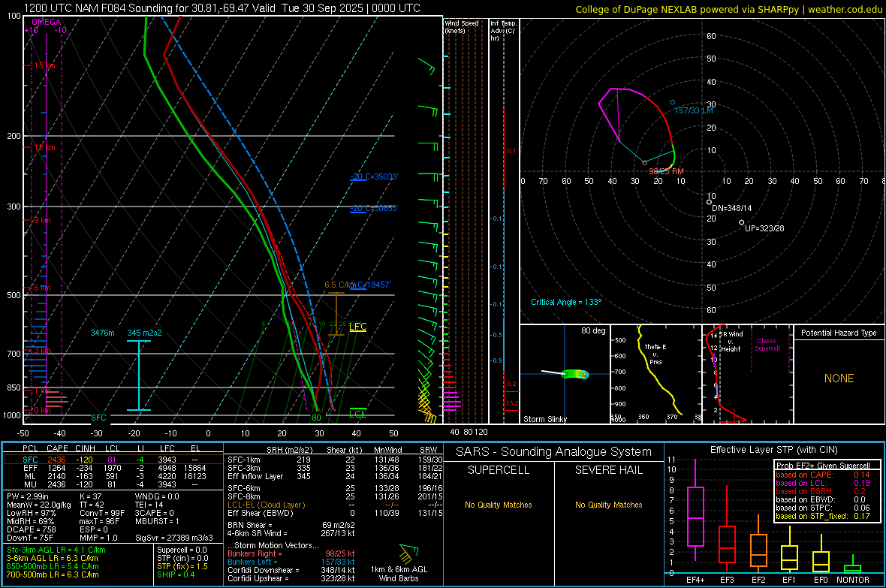886x588 pixels.
Task: Click the Storm Slinky colored blob
Action: pyautogui.click(x=576, y=374)
